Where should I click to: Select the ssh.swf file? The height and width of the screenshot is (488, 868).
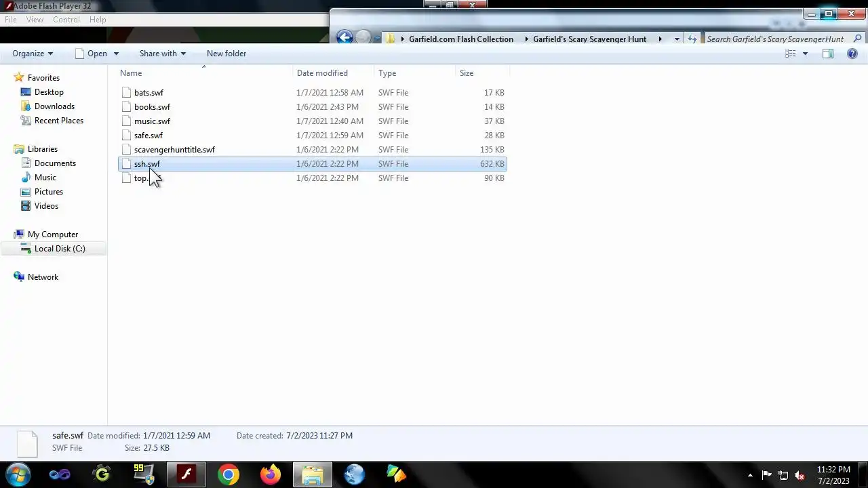click(312, 164)
